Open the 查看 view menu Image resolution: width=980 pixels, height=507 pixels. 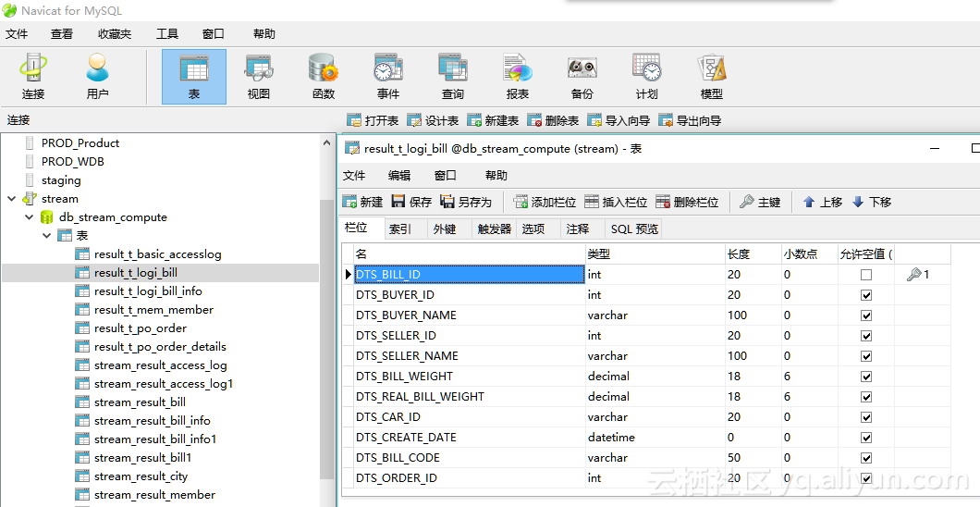pyautogui.click(x=62, y=34)
